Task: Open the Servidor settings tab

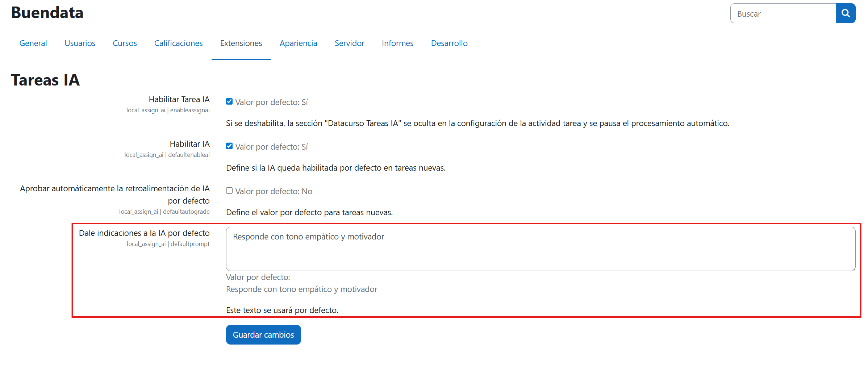Action: [349, 43]
